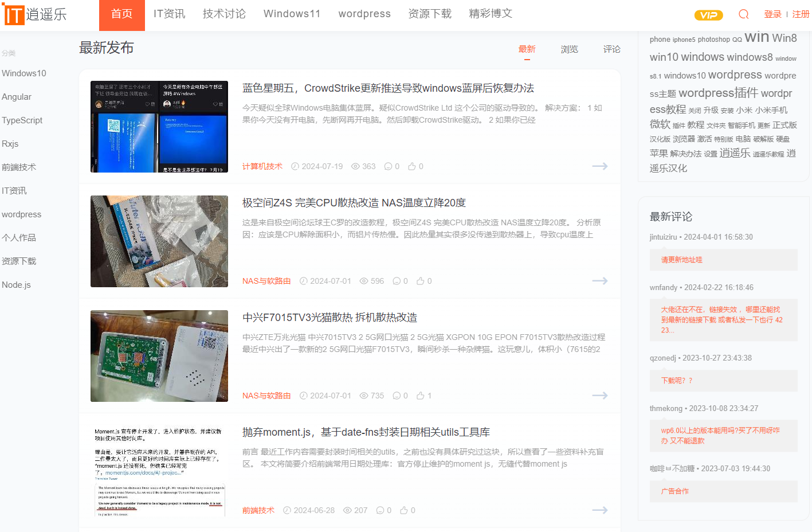The width and height of the screenshot is (812, 532).
Task: Open the blue screen article thumbnail
Action: [x=159, y=127]
